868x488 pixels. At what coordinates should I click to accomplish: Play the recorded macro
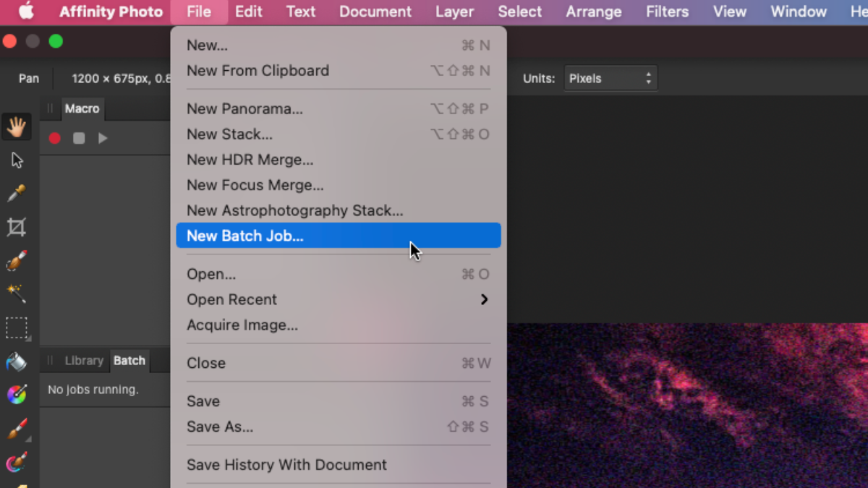click(103, 138)
